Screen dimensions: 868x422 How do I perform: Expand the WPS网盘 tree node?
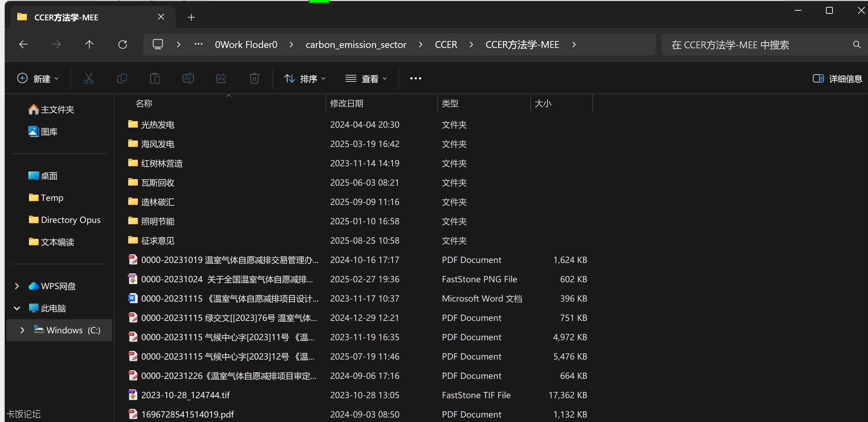tap(17, 286)
